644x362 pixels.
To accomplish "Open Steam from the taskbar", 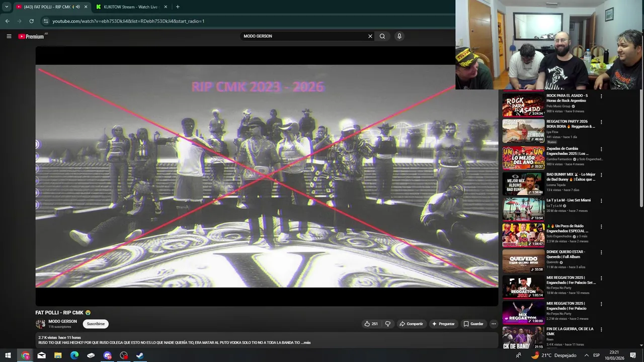I will pyautogui.click(x=140, y=355).
